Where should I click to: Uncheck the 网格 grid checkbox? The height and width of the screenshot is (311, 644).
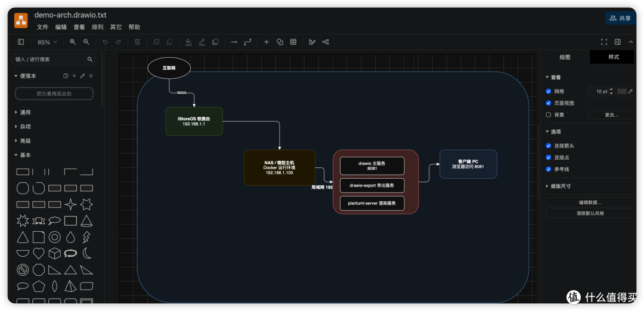[x=549, y=92]
